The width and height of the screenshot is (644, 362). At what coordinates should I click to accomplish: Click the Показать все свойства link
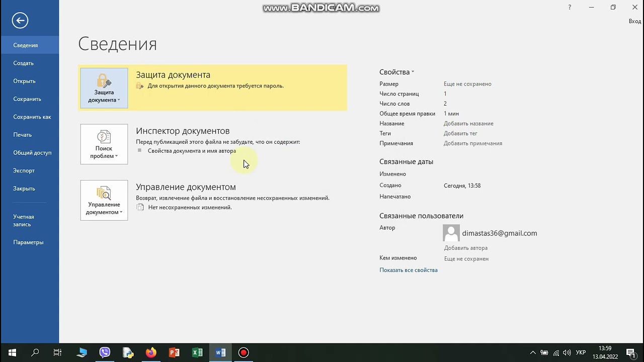(409, 270)
